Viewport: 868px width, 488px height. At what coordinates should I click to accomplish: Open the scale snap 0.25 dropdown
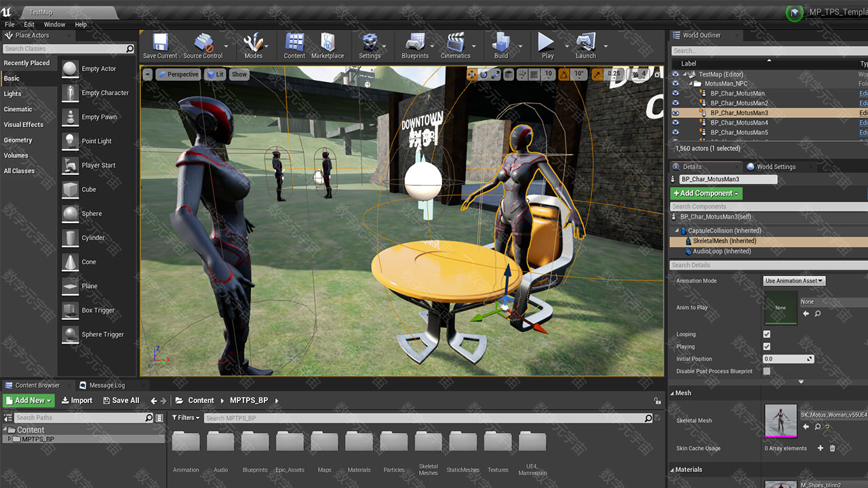coord(614,75)
